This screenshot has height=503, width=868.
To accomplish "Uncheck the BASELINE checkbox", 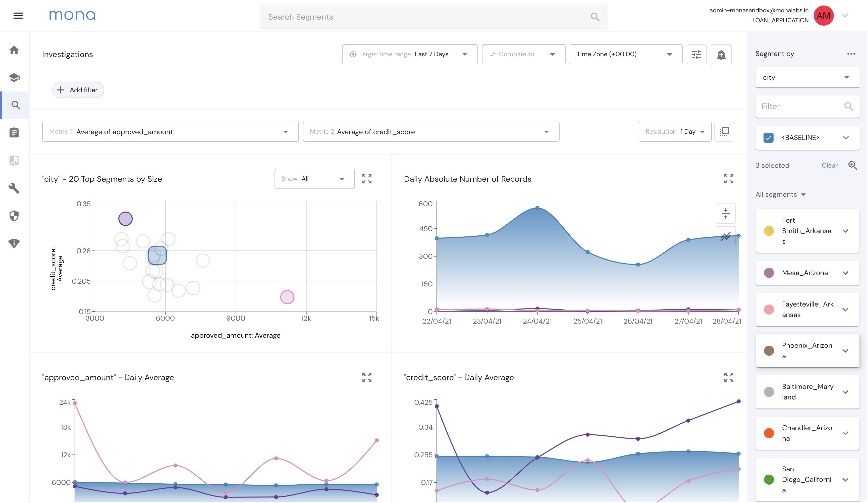I will 769,138.
